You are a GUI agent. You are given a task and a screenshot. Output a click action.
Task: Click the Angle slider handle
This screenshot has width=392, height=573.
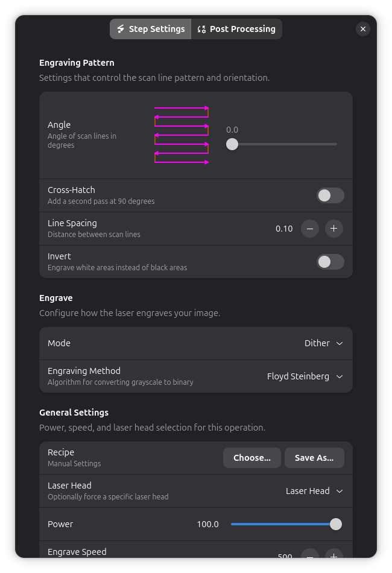(x=232, y=144)
